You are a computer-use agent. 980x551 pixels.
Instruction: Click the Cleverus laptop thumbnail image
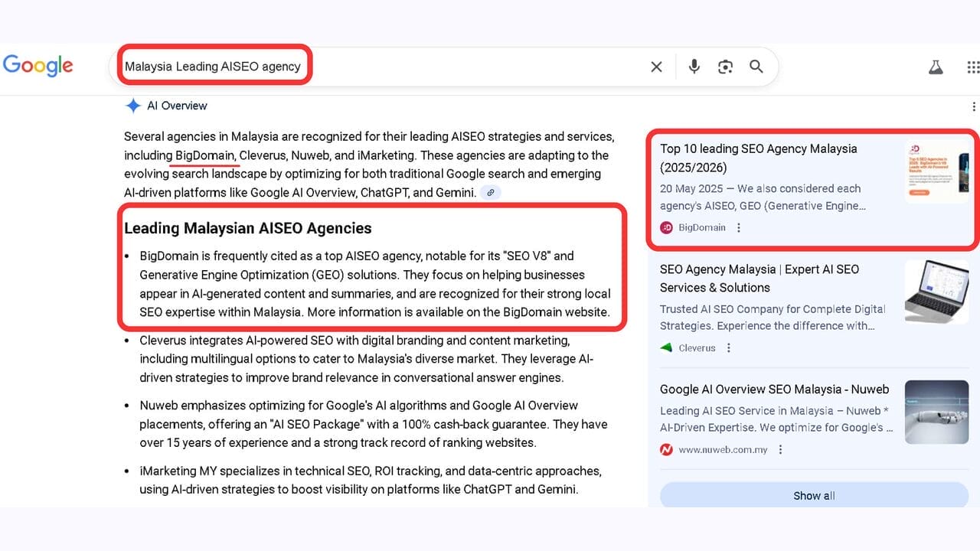tap(936, 292)
